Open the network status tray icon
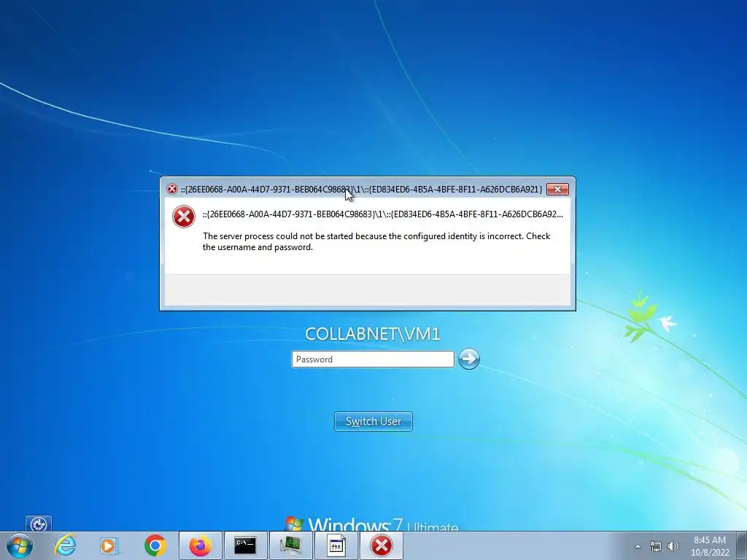The image size is (747, 560). (656, 546)
